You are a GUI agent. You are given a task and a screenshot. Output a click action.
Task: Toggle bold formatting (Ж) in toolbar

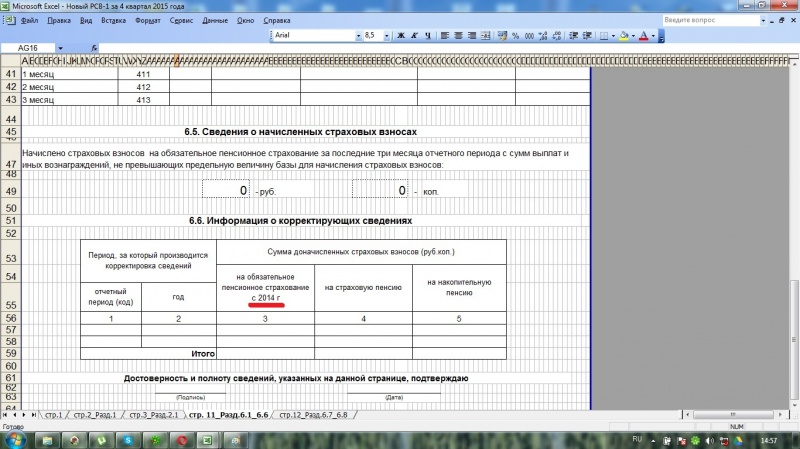(x=400, y=36)
